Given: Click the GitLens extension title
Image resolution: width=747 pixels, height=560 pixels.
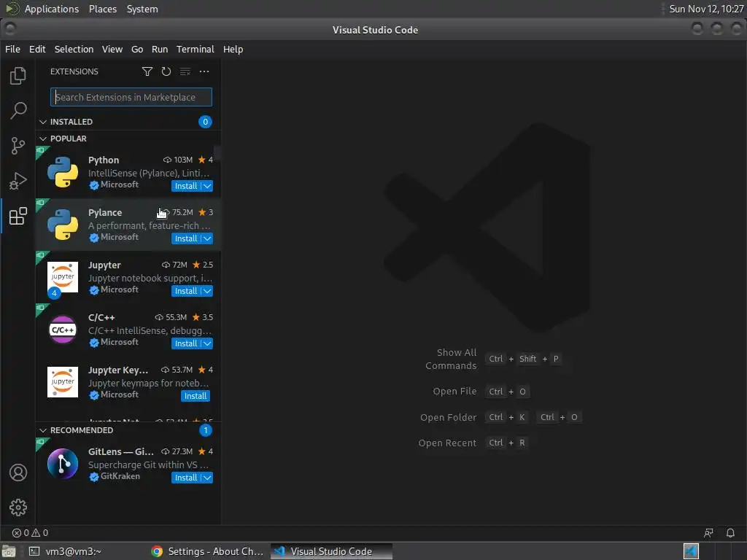Looking at the screenshot, I should tap(121, 451).
